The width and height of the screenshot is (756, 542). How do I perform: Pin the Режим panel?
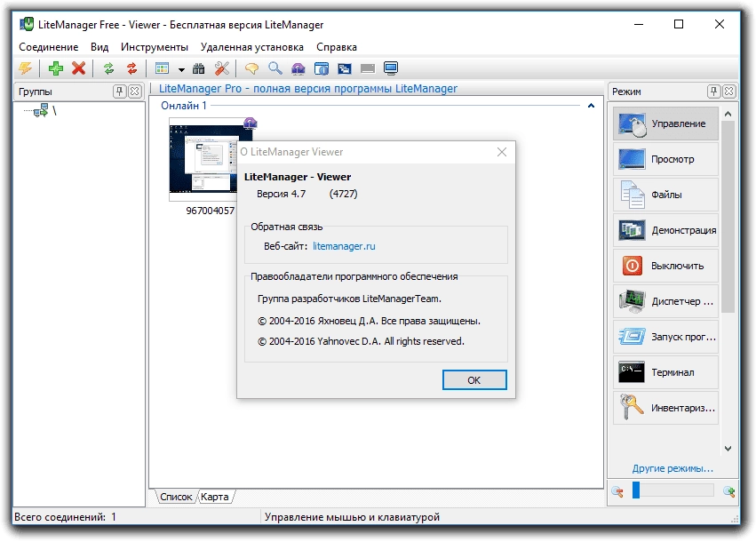[713, 92]
